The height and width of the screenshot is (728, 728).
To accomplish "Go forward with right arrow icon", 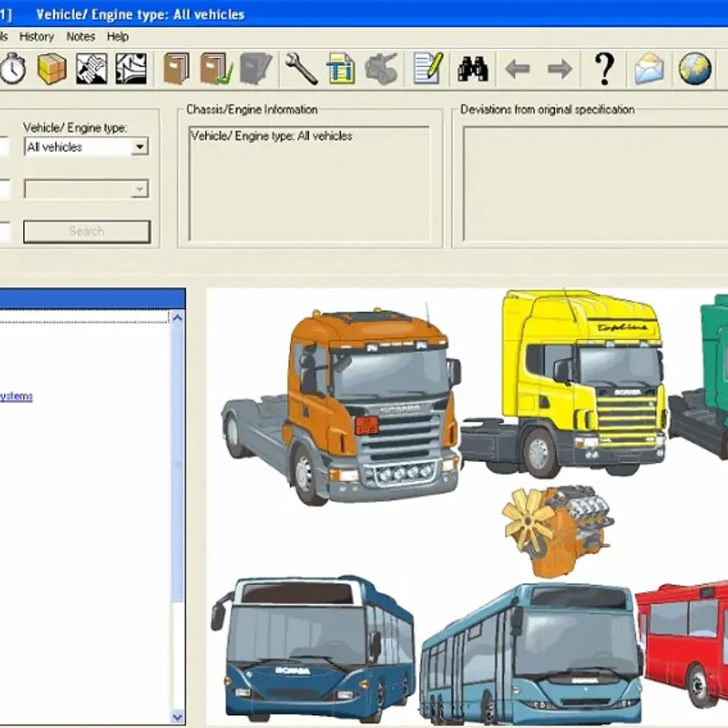I will [560, 69].
